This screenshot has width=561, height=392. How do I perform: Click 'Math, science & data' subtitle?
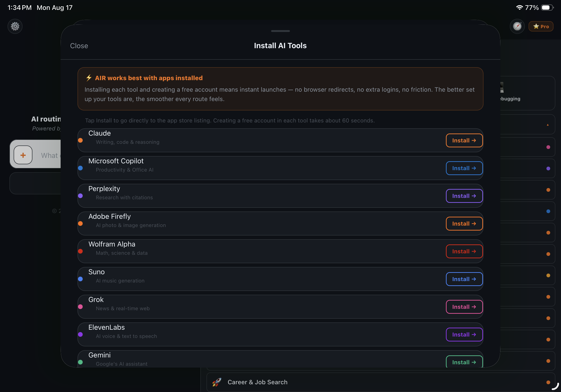pyautogui.click(x=122, y=253)
